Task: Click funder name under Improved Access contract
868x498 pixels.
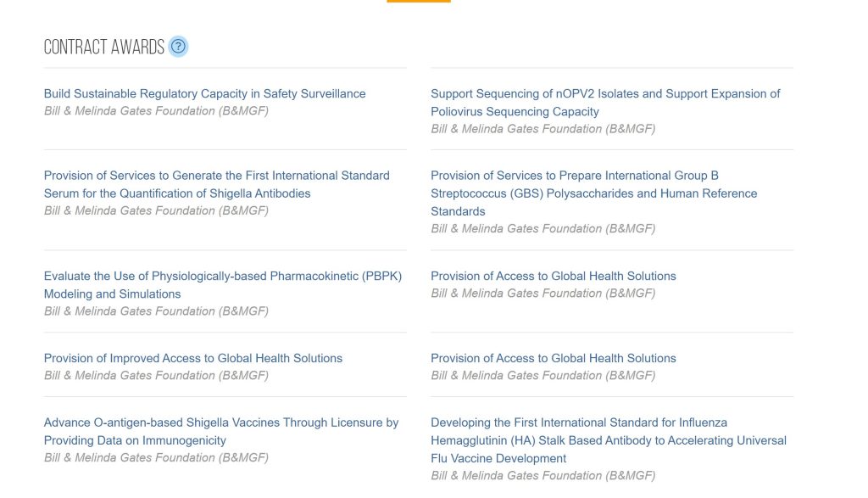Action: (x=156, y=375)
